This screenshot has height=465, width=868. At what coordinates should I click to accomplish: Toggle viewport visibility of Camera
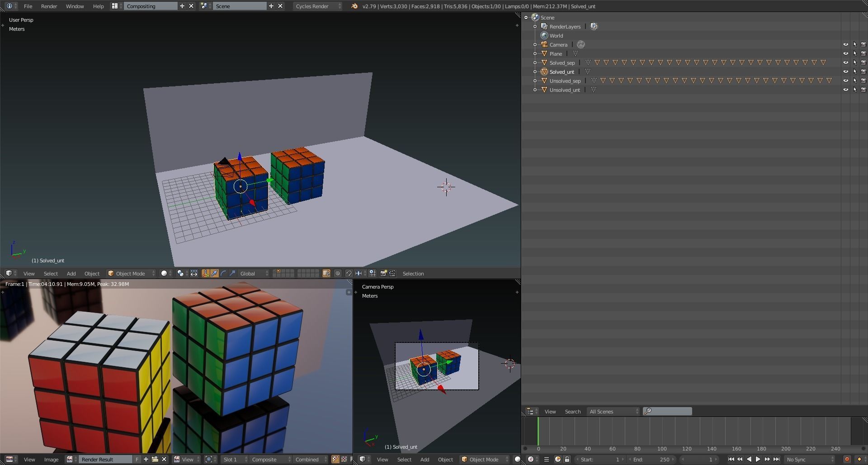[x=846, y=45]
